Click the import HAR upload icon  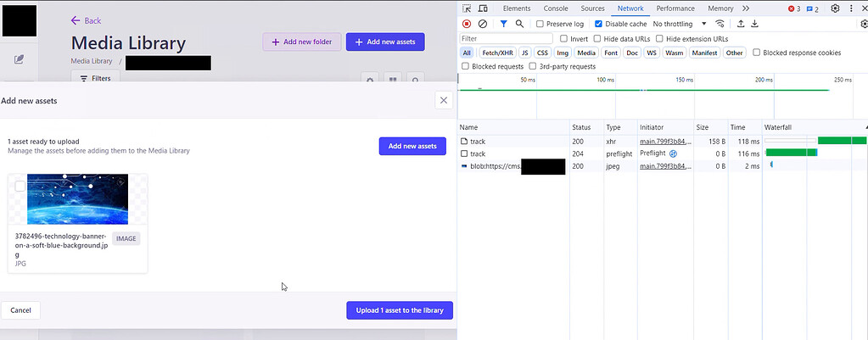point(741,24)
